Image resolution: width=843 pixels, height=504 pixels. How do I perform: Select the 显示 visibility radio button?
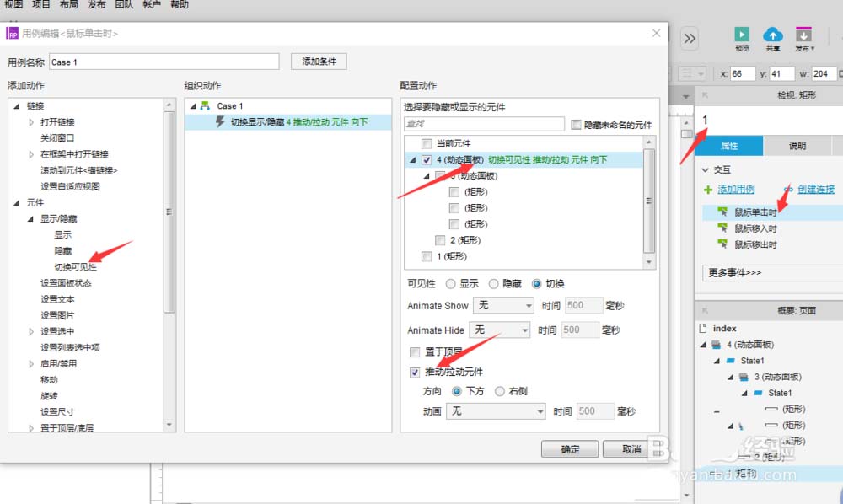(x=450, y=284)
